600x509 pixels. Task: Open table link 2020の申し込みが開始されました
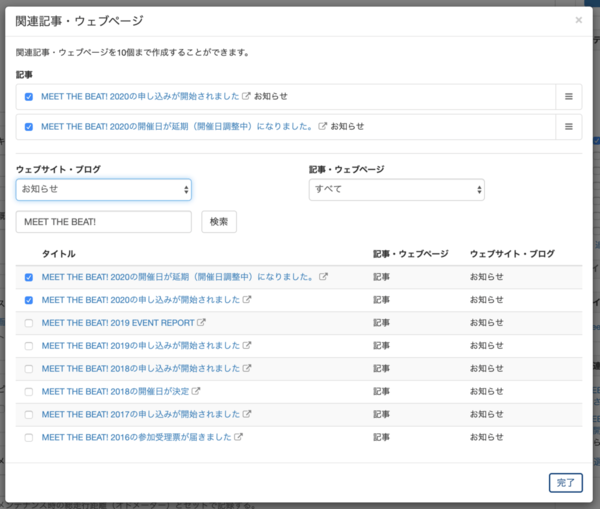[x=141, y=300]
